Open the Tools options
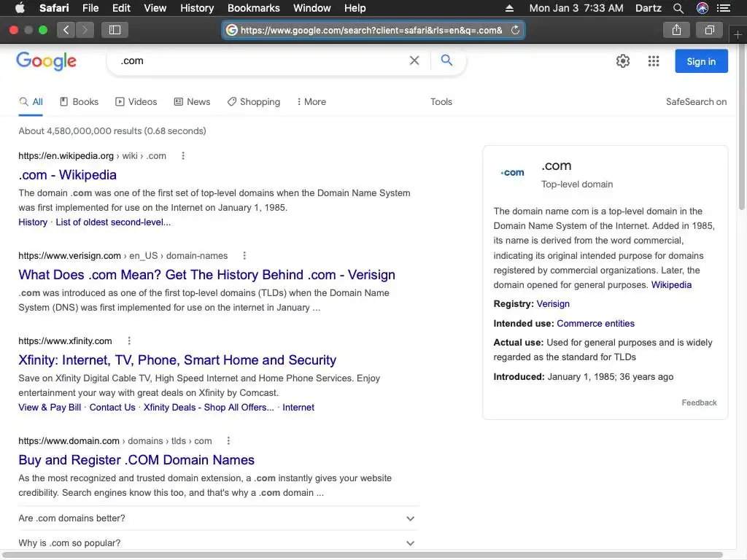 tap(441, 102)
